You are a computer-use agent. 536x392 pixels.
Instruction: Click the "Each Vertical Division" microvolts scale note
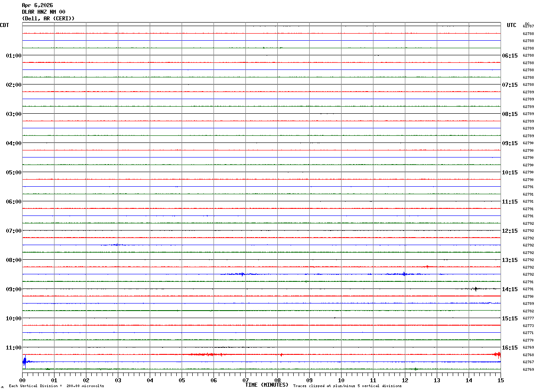56,386
